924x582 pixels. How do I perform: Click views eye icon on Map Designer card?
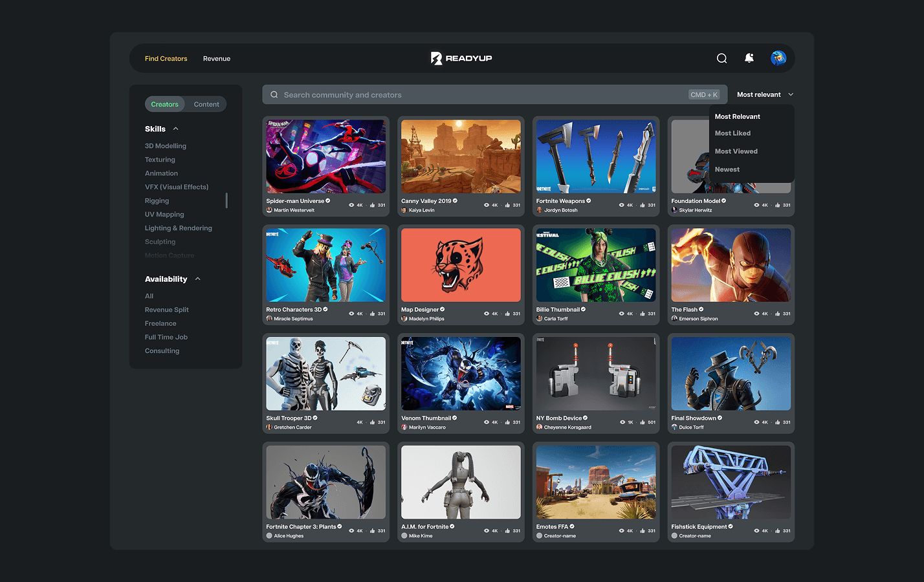coord(487,314)
